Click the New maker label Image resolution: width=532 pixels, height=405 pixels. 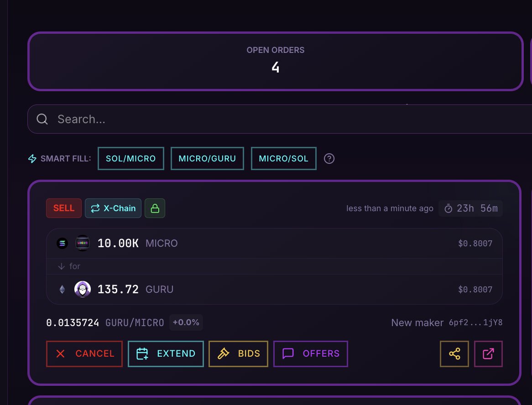[x=417, y=322]
